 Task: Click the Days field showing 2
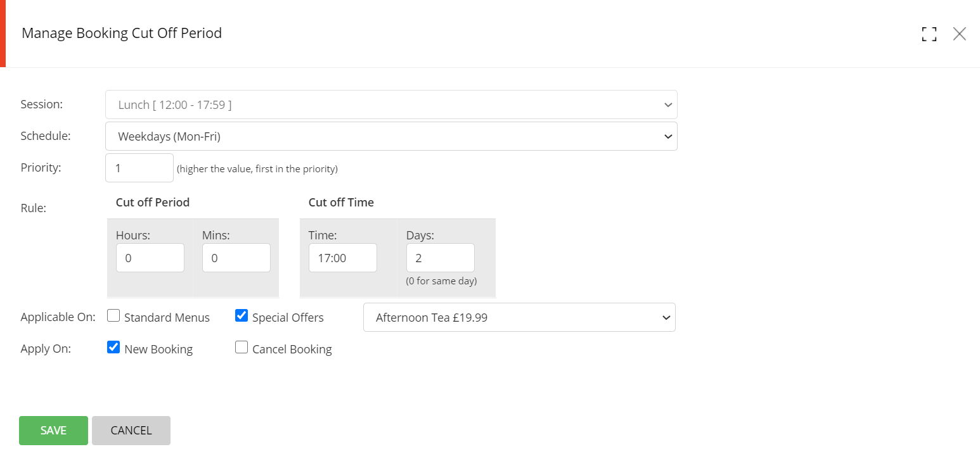441,258
